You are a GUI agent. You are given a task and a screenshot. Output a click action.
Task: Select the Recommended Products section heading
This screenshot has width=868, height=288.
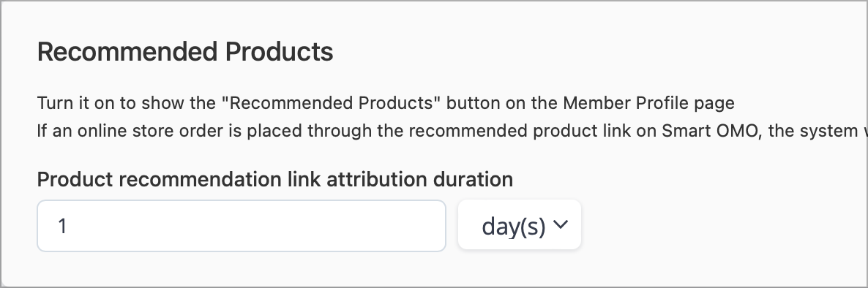(x=185, y=52)
